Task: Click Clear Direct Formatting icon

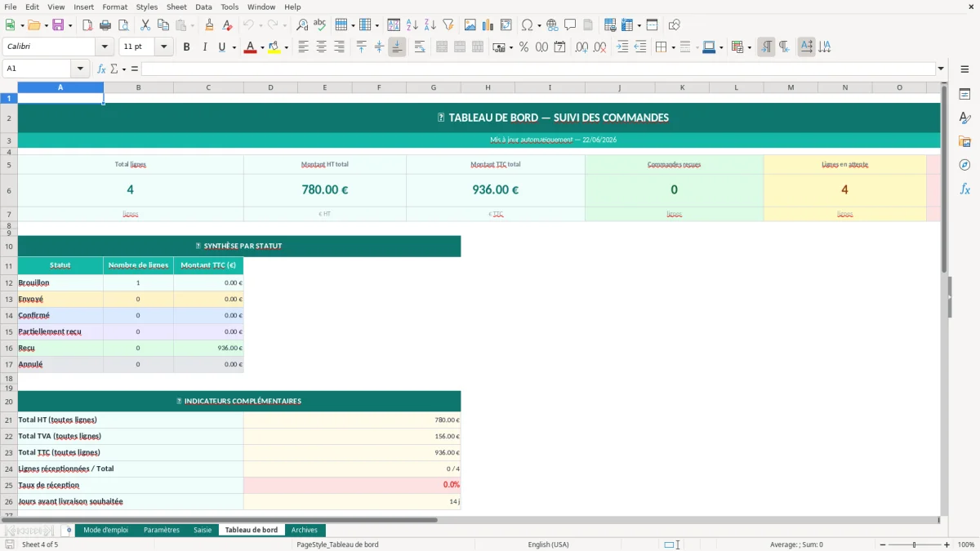Action: coord(227,25)
